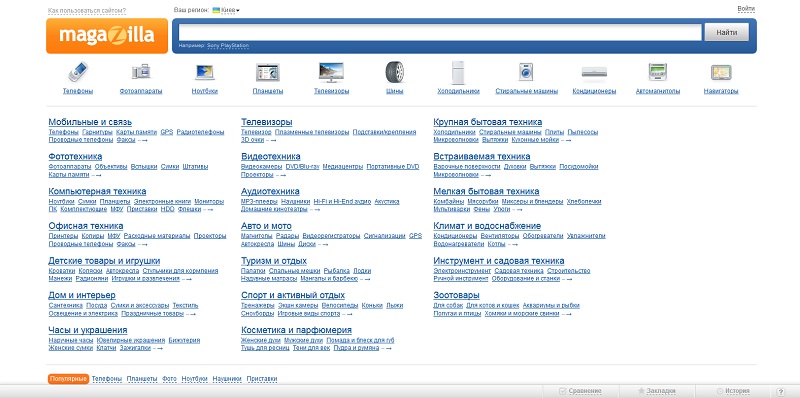Open the Видеотехника category heading
The height and width of the screenshot is (398, 800).
[x=270, y=157]
